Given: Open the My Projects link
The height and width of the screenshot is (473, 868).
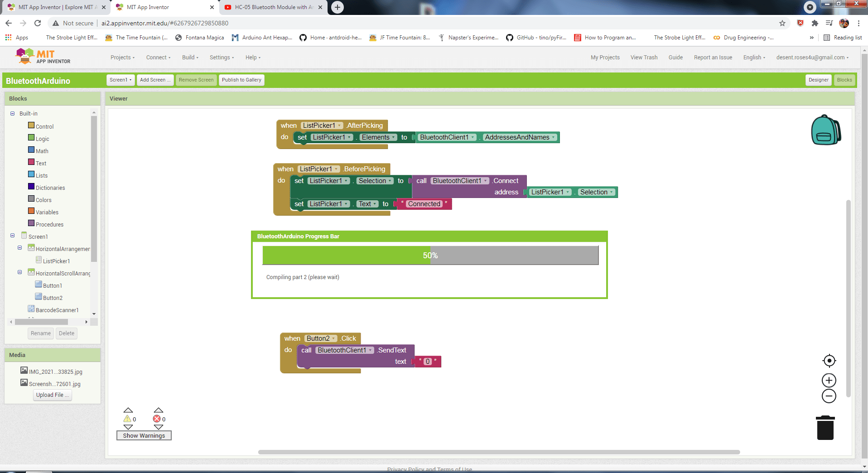Looking at the screenshot, I should click(x=605, y=58).
